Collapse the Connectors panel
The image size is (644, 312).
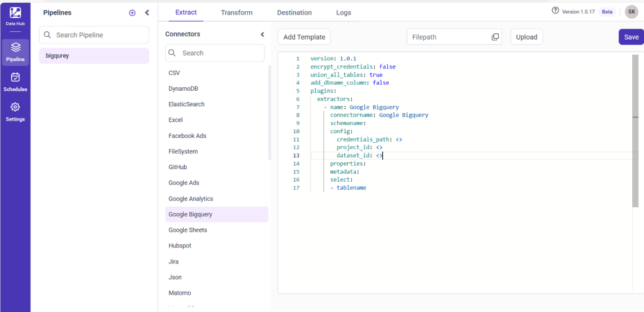click(262, 35)
